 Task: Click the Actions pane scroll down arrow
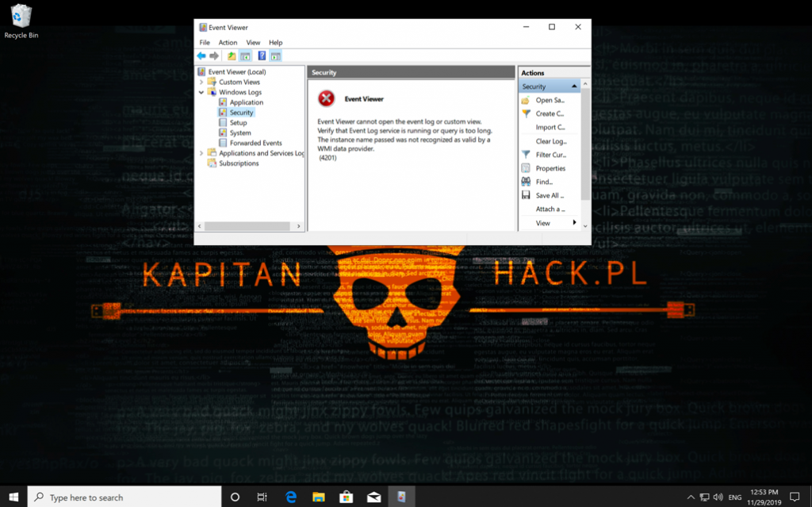coord(585,226)
